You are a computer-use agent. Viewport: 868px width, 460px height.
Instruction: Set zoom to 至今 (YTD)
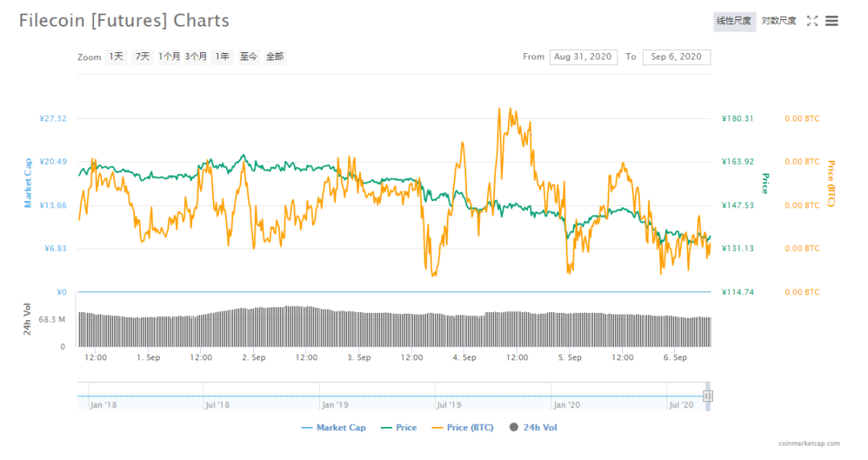248,56
